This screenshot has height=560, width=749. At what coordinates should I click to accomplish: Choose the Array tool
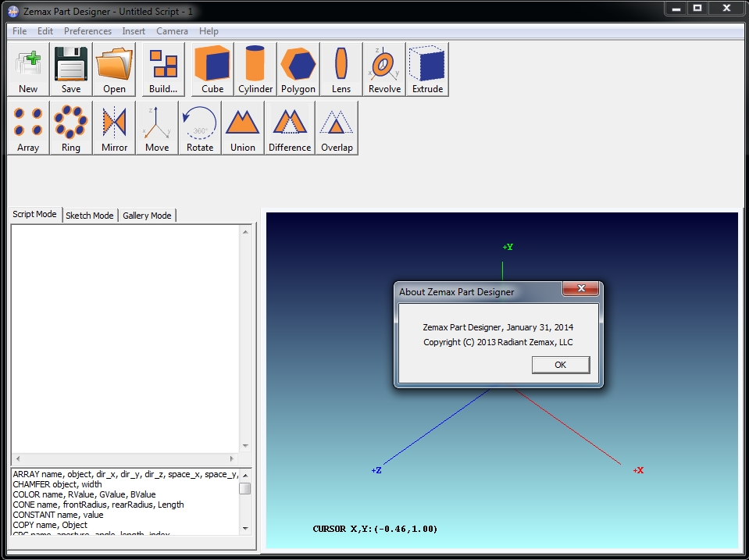coord(28,127)
